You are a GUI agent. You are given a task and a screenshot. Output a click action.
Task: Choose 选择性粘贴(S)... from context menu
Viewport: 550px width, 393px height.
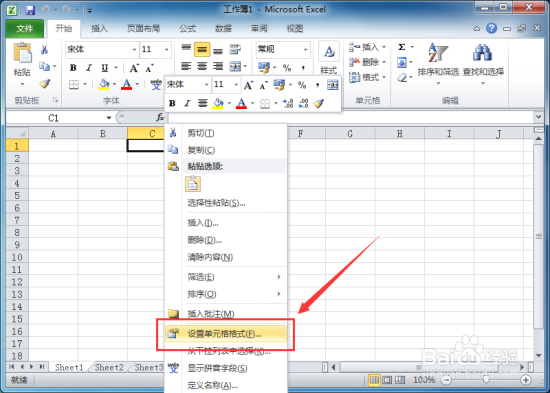(x=226, y=203)
